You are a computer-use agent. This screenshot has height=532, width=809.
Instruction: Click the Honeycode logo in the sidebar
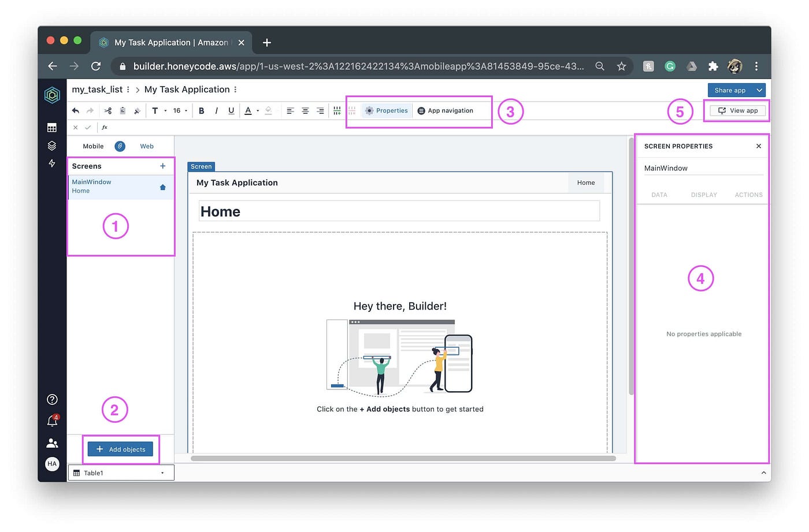(x=52, y=95)
